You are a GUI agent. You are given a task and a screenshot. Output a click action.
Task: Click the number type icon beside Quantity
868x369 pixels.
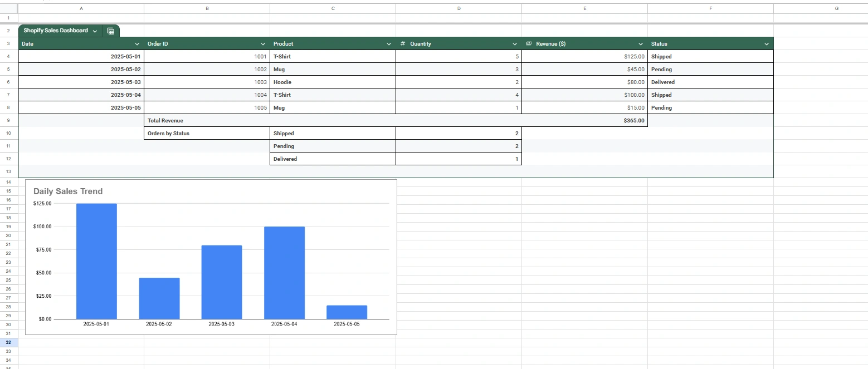tap(403, 44)
